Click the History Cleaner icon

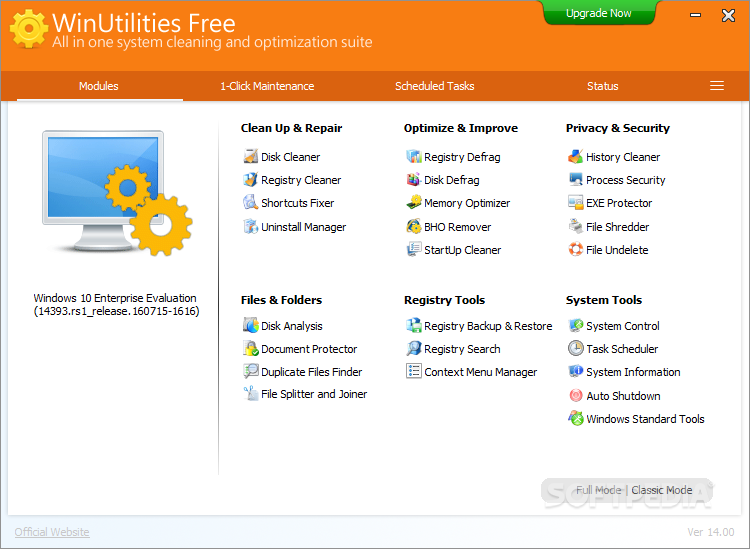576,156
